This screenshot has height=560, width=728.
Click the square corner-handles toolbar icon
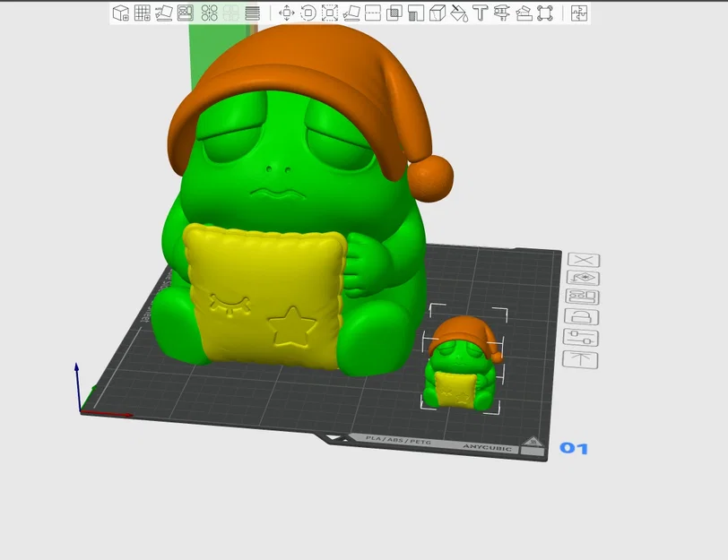point(545,13)
